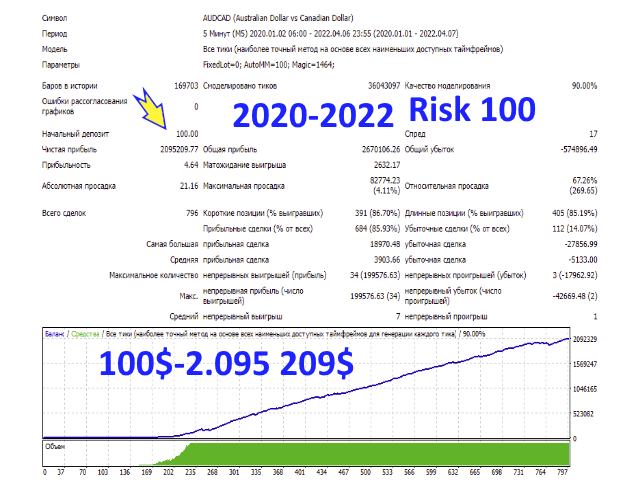Select the maximal consecutive profit value 199576.63 (34)
The width and height of the screenshot is (640, 480).
point(375,296)
